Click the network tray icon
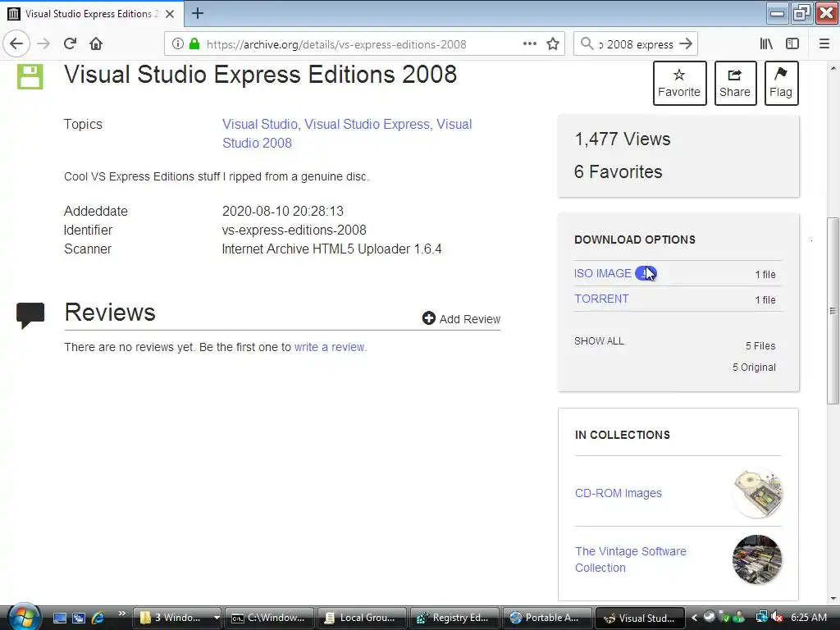 click(x=761, y=618)
